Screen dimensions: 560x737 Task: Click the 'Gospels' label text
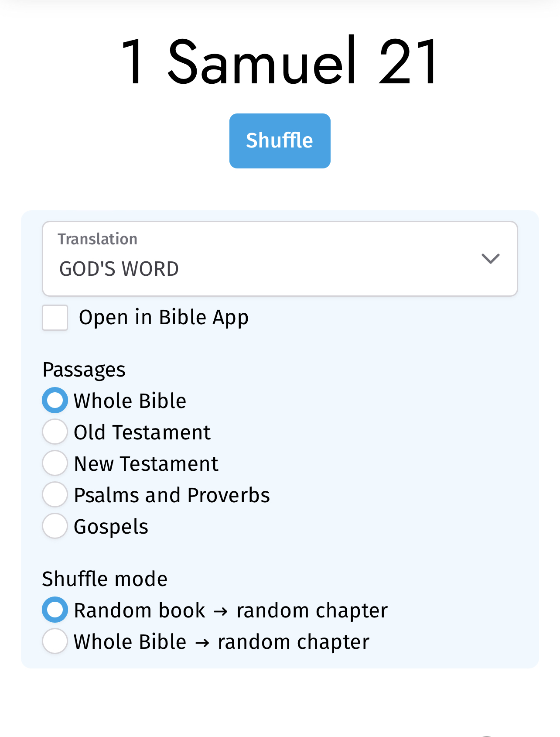(x=111, y=527)
